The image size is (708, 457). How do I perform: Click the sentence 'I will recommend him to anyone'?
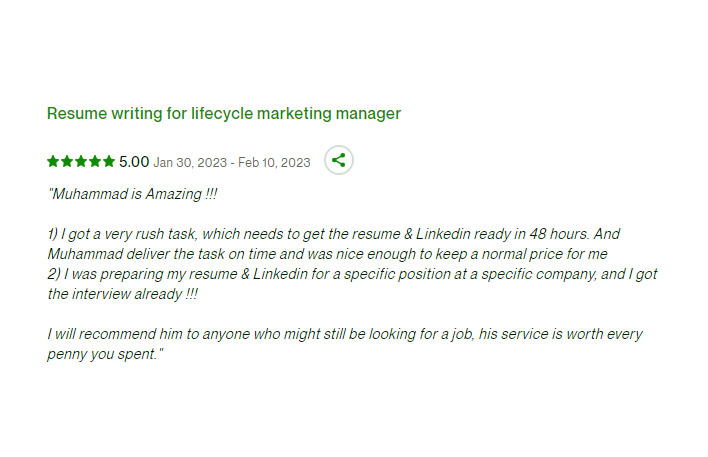tap(345, 334)
